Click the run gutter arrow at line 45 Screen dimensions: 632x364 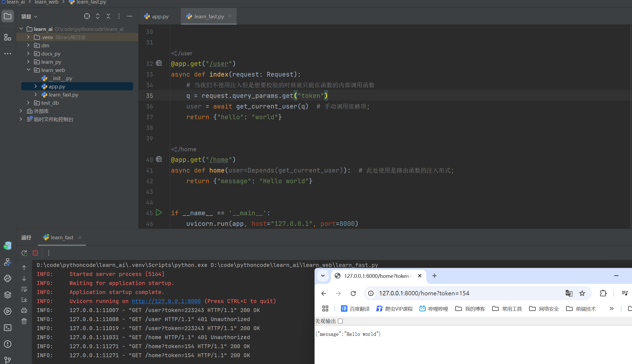pos(159,212)
